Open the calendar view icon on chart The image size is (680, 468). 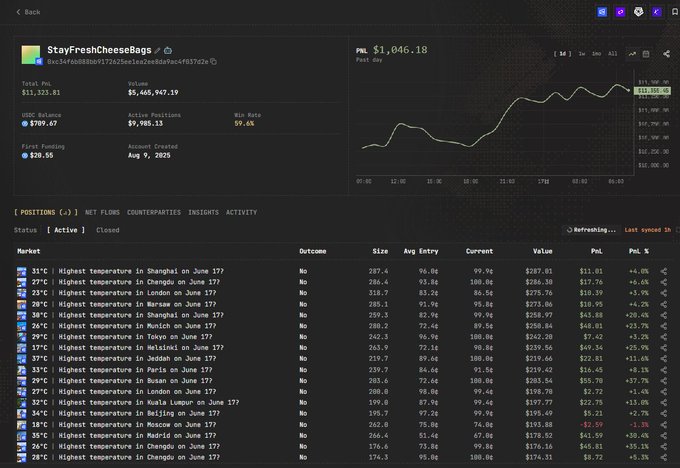(646, 54)
